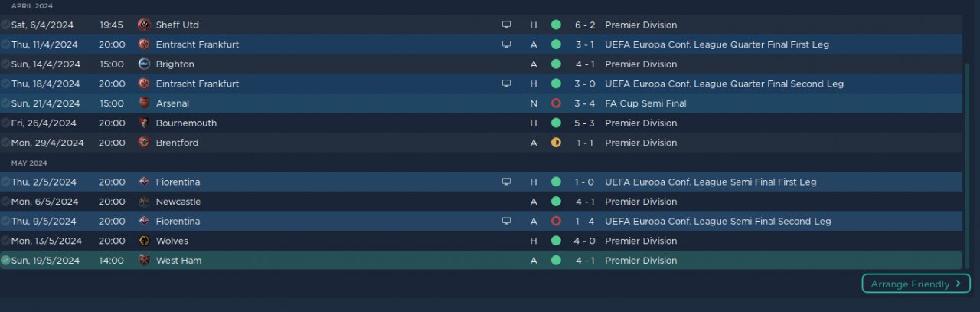Click the TV icon on the Sheff Utd fixture
Viewport: 980px width, 312px height.
[506, 25]
